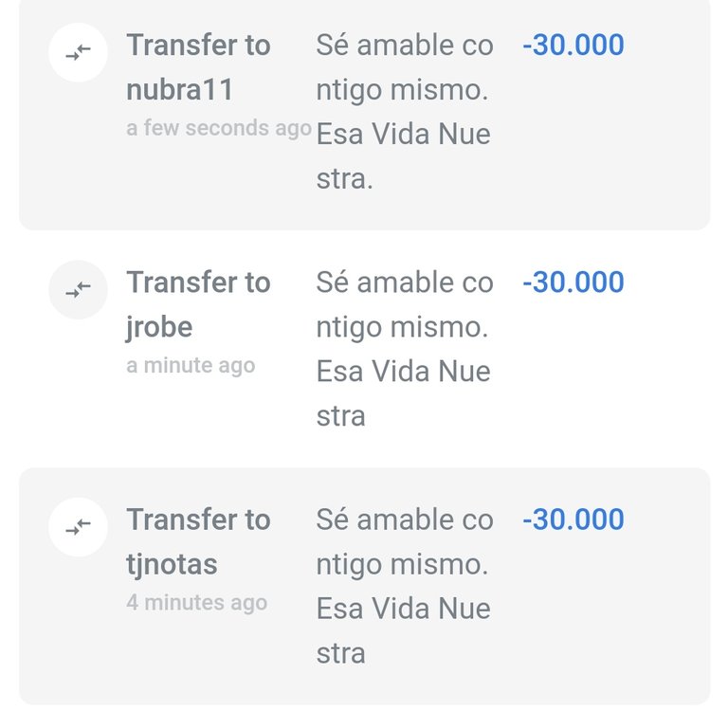The width and height of the screenshot is (728, 711).
Task: Select the username nubra11
Action: [180, 90]
